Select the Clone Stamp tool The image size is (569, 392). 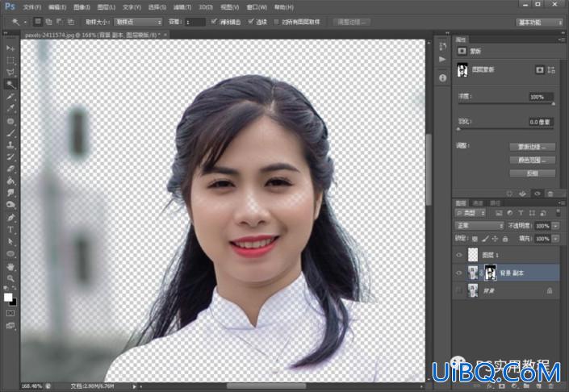[x=10, y=144]
